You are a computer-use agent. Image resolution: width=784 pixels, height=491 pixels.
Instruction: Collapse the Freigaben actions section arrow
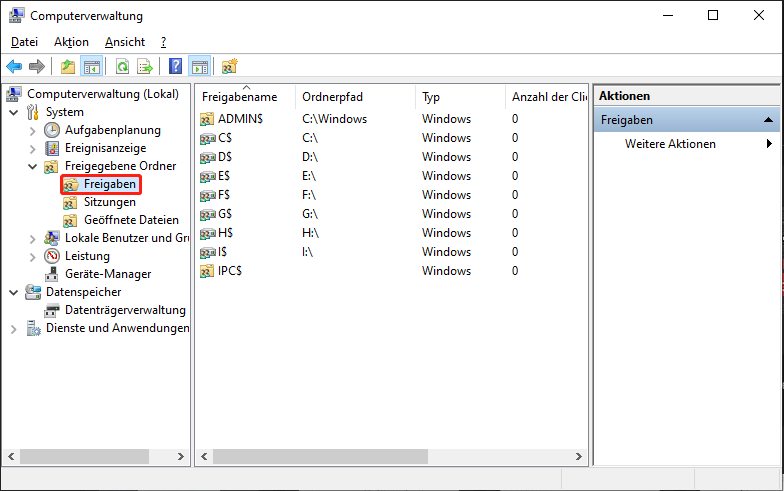tap(768, 120)
